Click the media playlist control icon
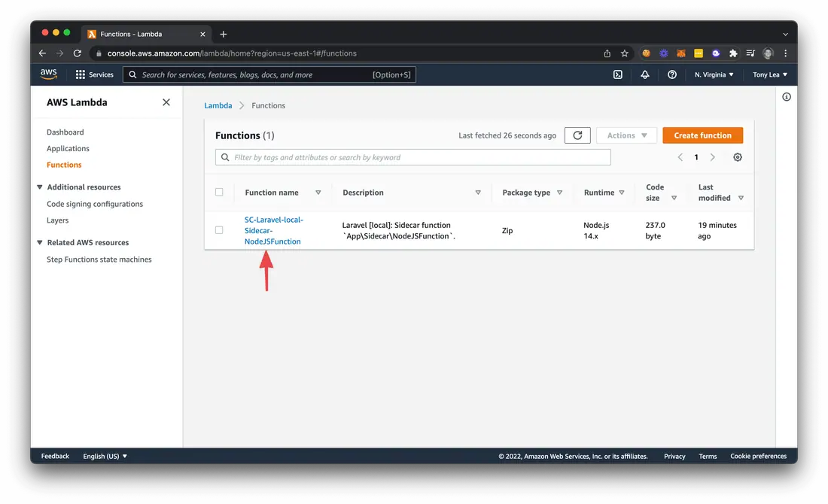Image resolution: width=828 pixels, height=504 pixels. (750, 53)
